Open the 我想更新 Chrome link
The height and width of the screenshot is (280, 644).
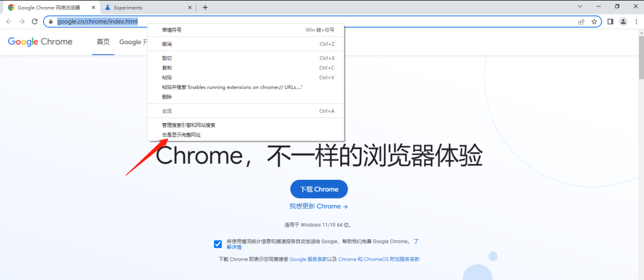(319, 206)
